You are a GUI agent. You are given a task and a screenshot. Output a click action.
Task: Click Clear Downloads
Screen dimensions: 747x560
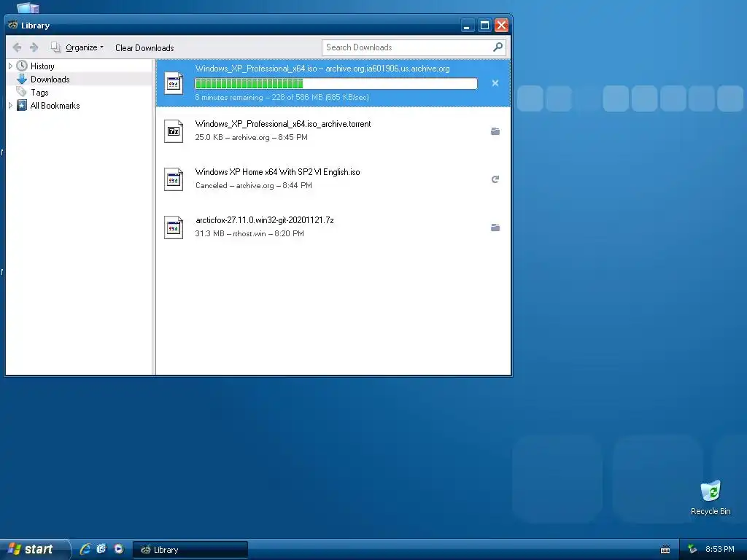pos(144,47)
